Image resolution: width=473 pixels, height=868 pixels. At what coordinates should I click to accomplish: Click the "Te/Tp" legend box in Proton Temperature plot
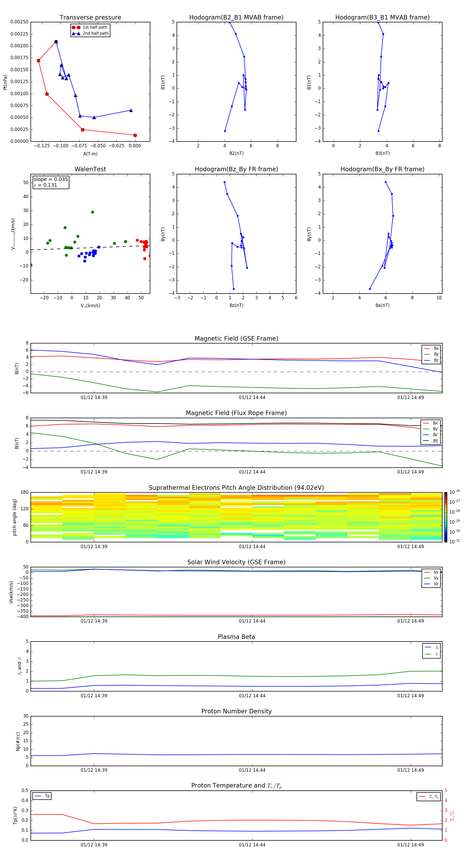coord(428,796)
